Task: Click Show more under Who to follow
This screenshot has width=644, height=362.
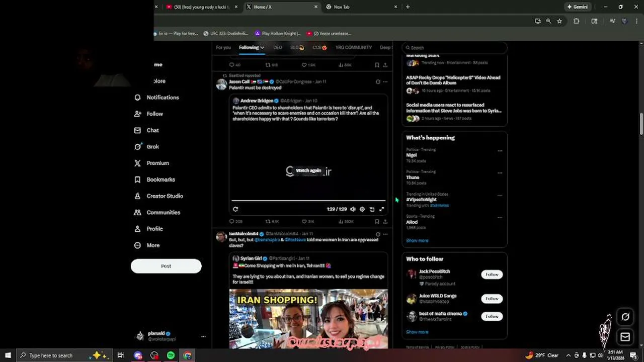Action: (x=417, y=332)
